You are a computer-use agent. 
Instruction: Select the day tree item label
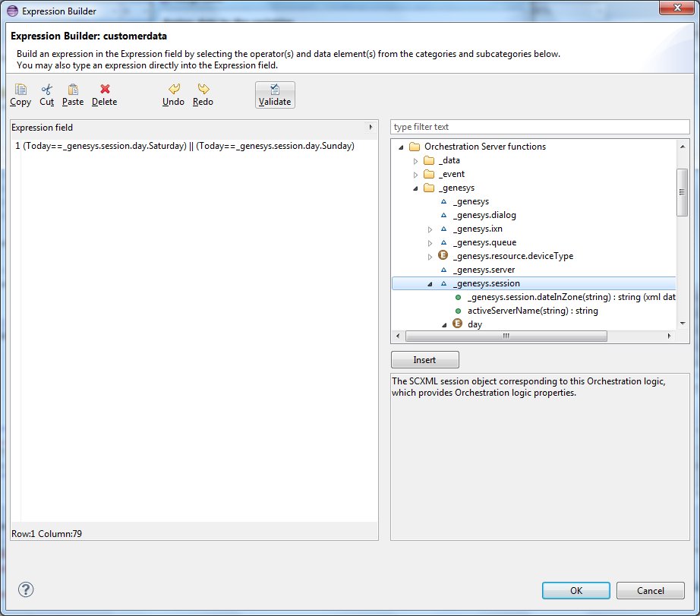(475, 324)
